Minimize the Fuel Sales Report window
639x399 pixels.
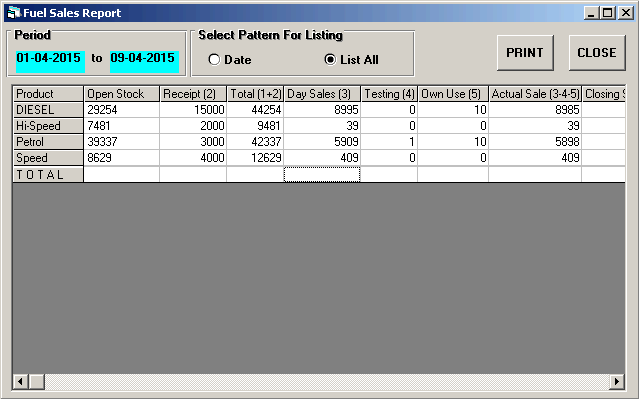click(x=591, y=13)
